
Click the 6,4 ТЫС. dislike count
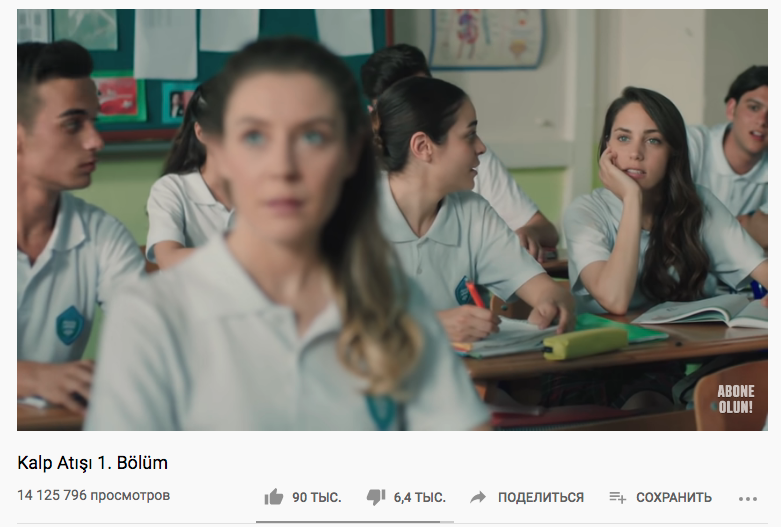(x=419, y=497)
